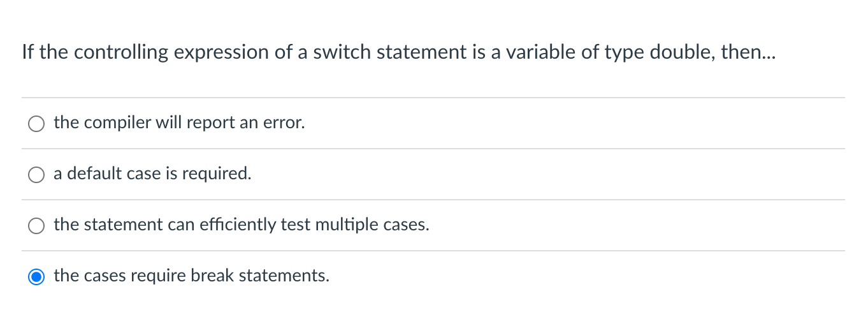Screen dimensions: 868x319
Task: Pick the 'efficiently test multiple cases' radio button
Action: 36,226
